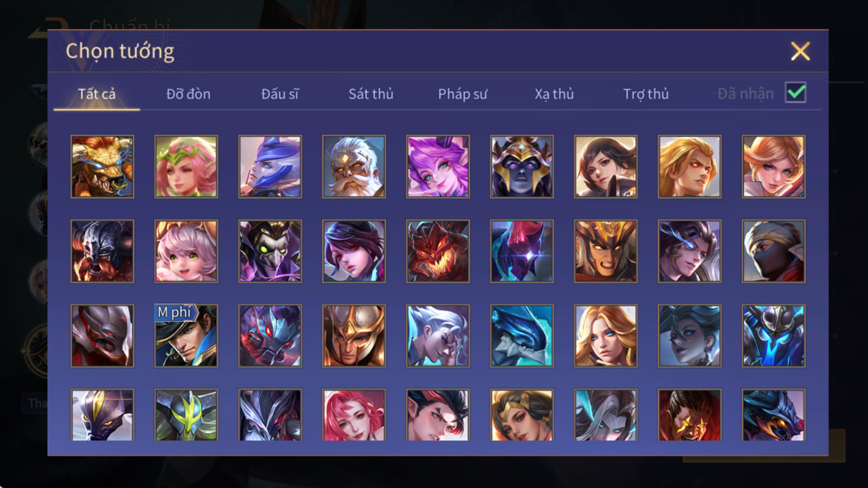Select the 'Đấu sĩ' tab
The height and width of the screenshot is (488, 868).
click(x=280, y=94)
